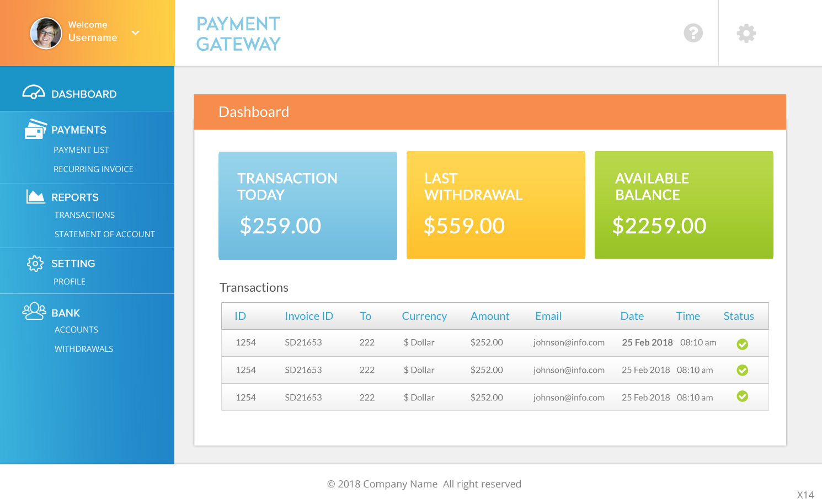Click the Bank users icon in sidebar
Image resolution: width=822 pixels, height=504 pixels.
34,311
